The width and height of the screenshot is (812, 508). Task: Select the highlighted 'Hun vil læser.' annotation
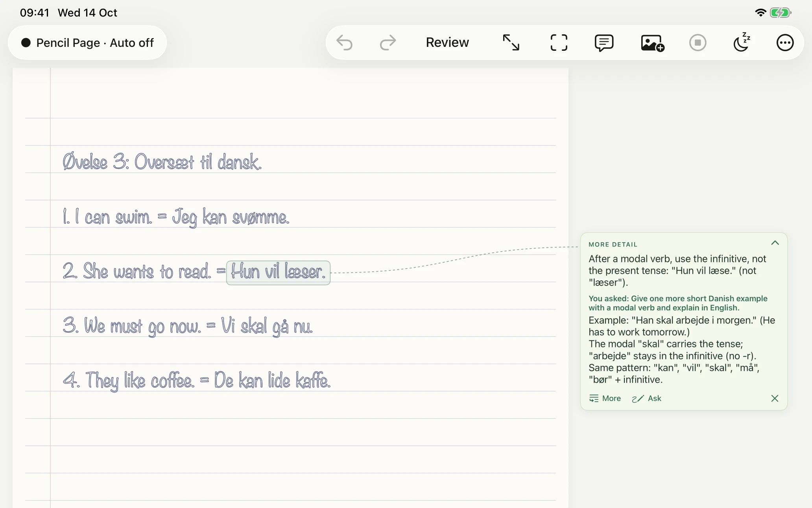click(278, 273)
